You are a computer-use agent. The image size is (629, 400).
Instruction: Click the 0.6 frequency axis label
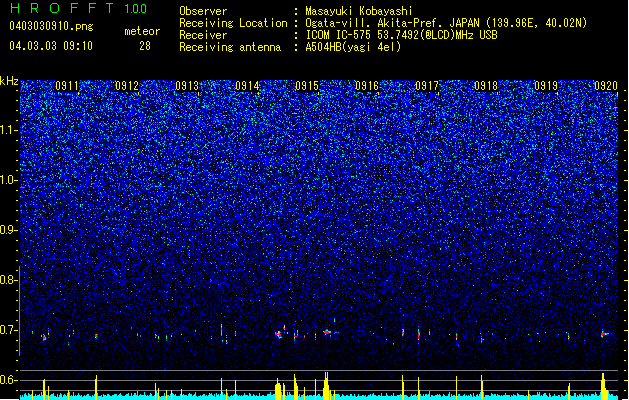[x=9, y=380]
